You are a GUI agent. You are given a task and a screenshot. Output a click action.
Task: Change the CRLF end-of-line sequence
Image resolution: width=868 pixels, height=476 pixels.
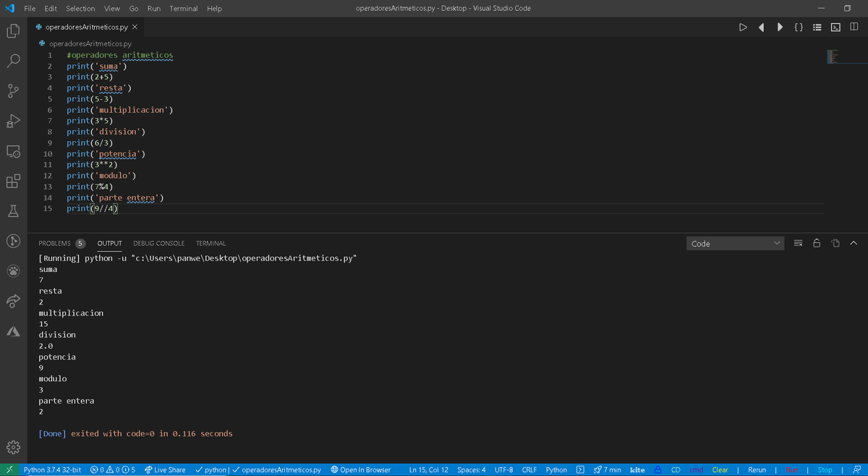tap(529, 469)
